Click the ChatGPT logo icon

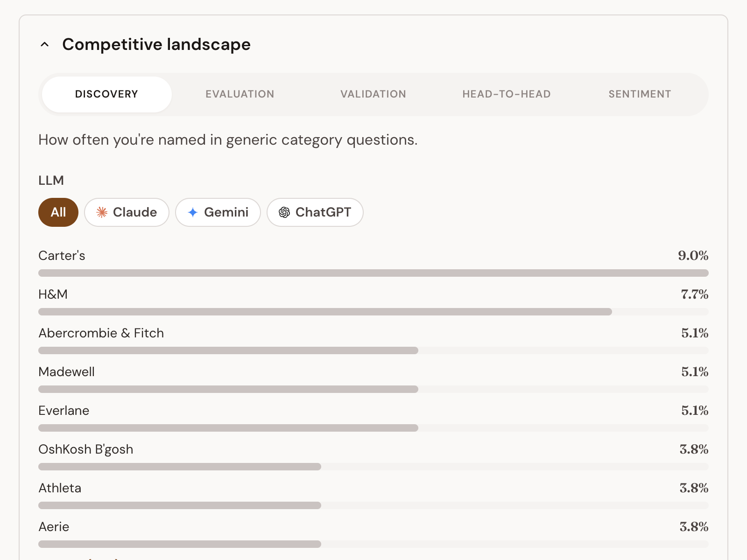284,212
